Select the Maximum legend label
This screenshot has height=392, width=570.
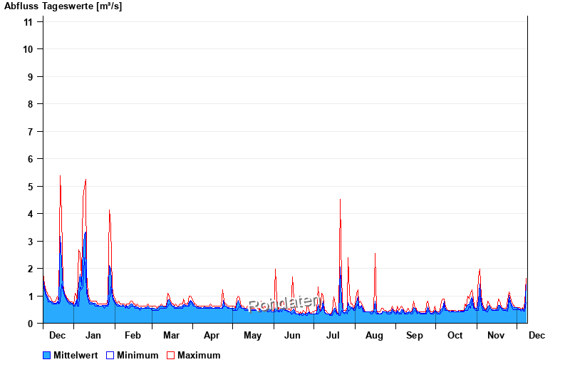[x=199, y=356]
